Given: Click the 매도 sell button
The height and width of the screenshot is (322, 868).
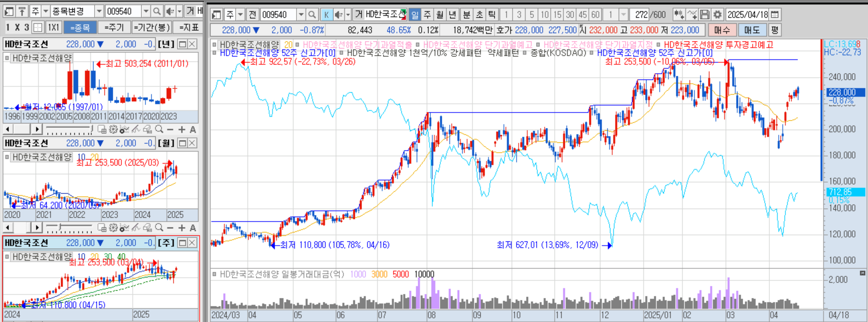Looking at the screenshot, I should point(752,30).
